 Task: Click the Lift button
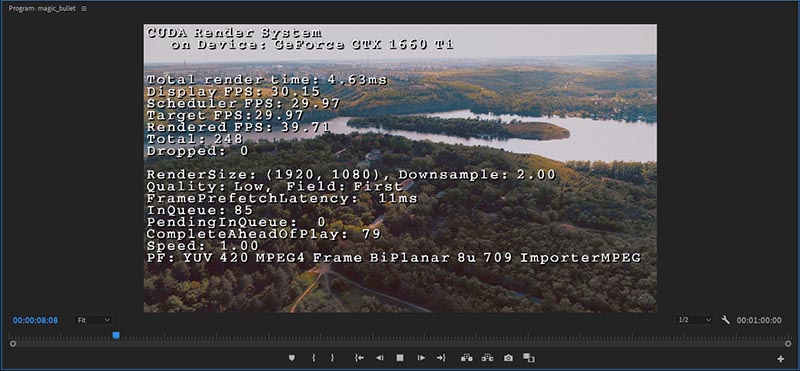pyautogui.click(x=466, y=358)
